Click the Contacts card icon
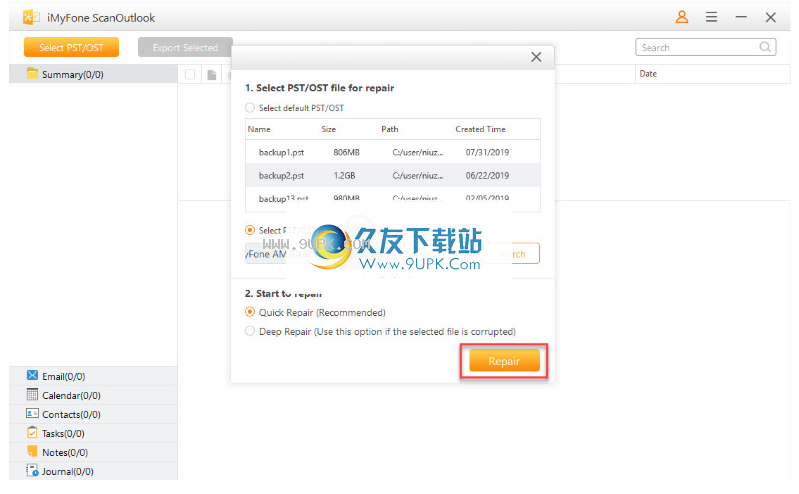 [32, 413]
